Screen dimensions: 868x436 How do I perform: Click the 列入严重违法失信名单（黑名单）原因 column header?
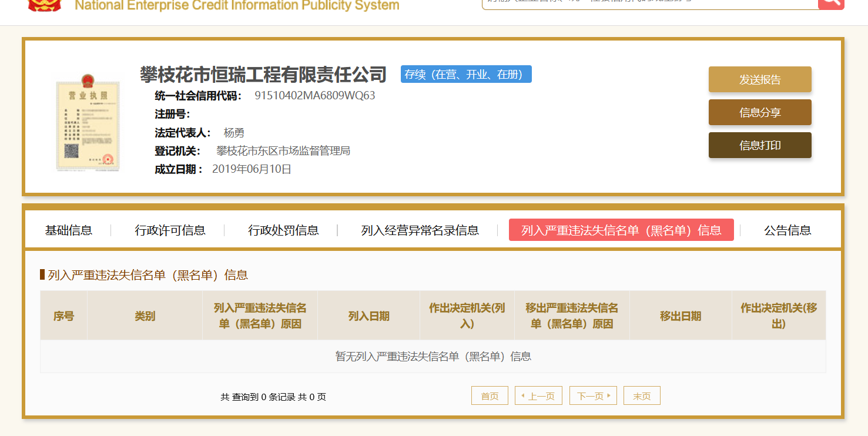pos(260,316)
